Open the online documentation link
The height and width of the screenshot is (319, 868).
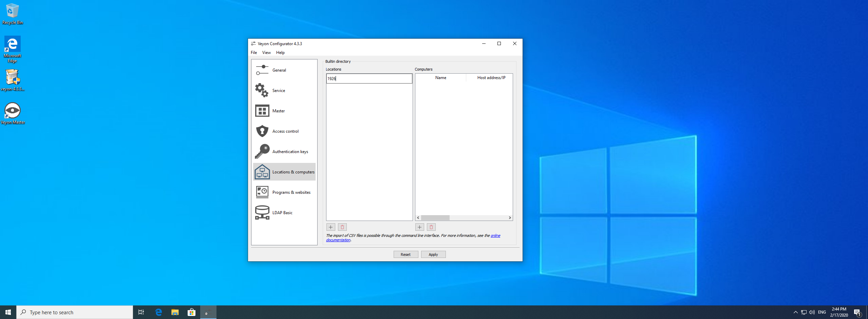pyautogui.click(x=495, y=236)
